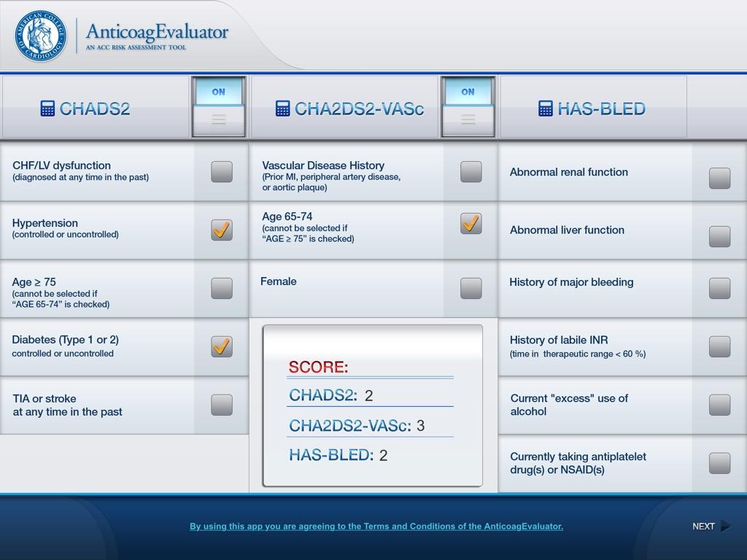747x560 pixels.
Task: Check the TIA or stroke checkbox
Action: (x=222, y=405)
